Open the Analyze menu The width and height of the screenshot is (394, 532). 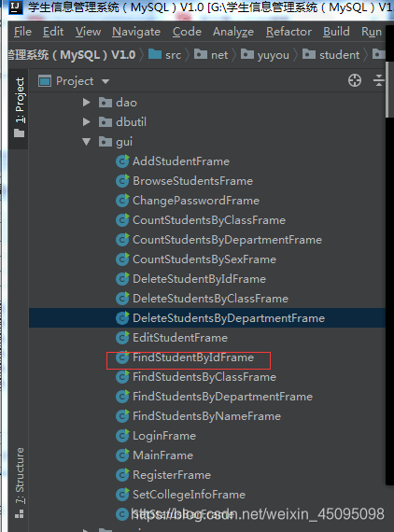tap(233, 32)
